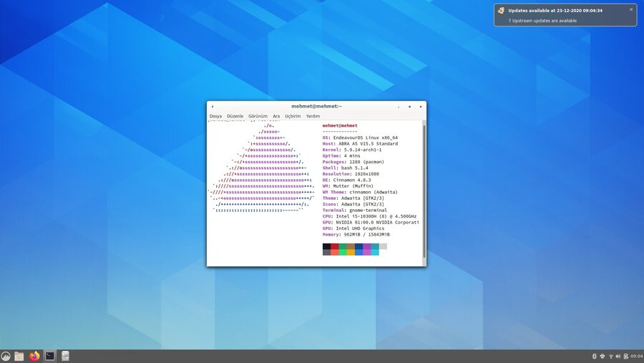Click the terminal icon in the panel

(50, 356)
